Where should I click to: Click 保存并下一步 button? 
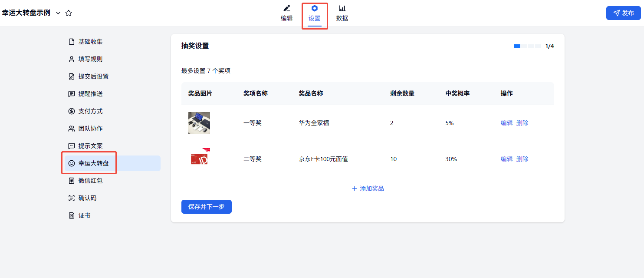(x=206, y=207)
